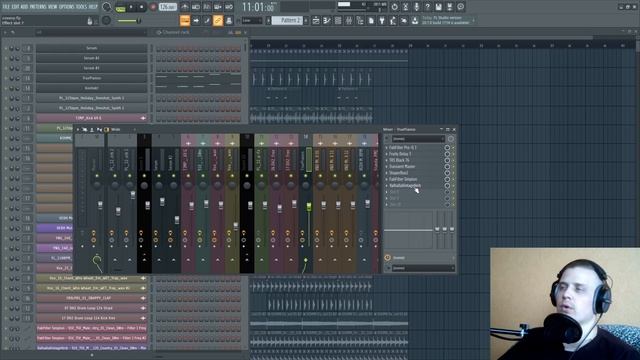The height and width of the screenshot is (360, 640).
Task: Open the mixer view icon
Action: coord(349,20)
